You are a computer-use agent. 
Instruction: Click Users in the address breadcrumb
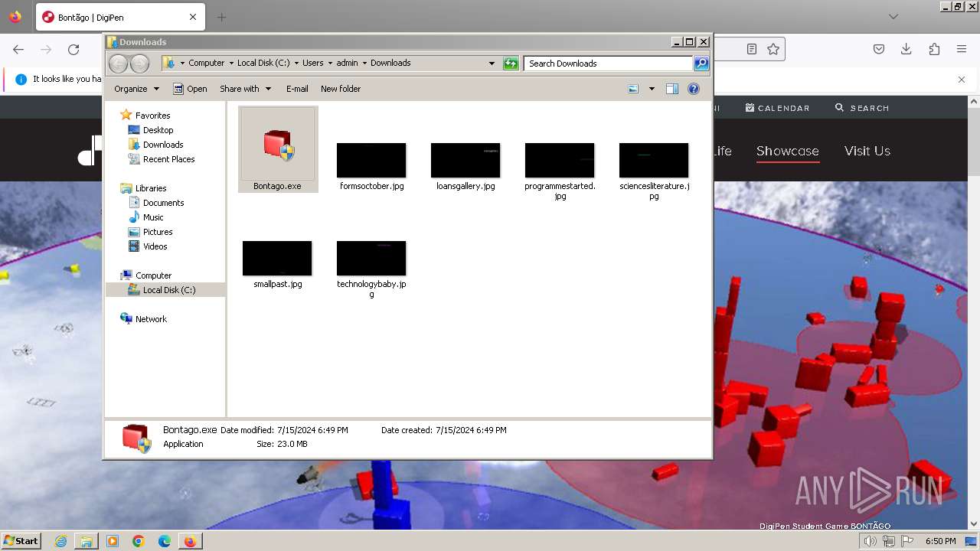coord(313,64)
